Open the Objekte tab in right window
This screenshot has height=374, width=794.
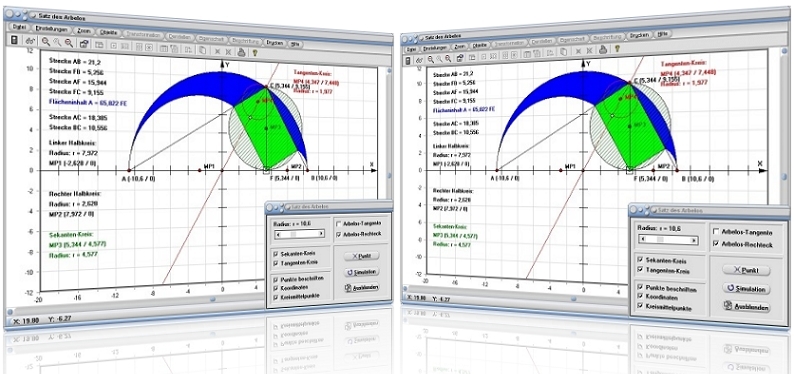click(481, 45)
